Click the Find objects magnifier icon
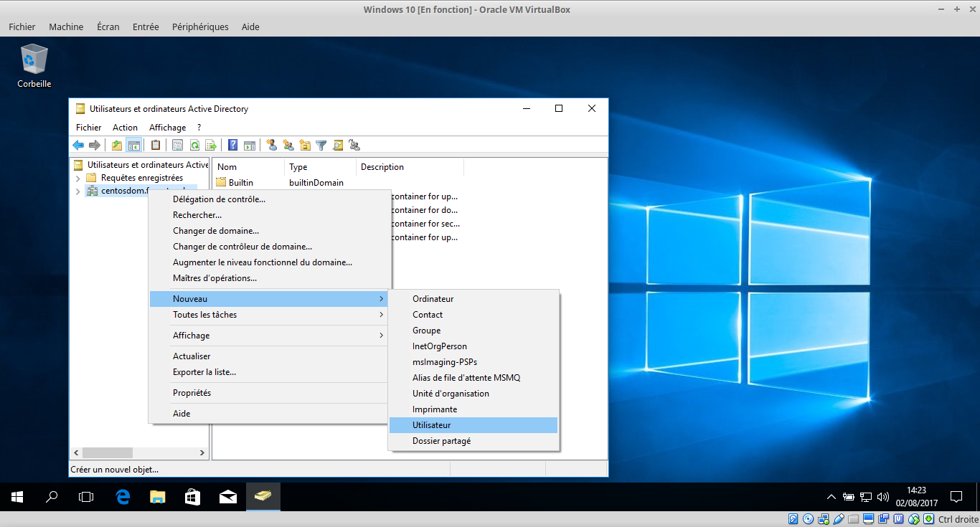Screen dimensions: 980x527 pos(338,146)
